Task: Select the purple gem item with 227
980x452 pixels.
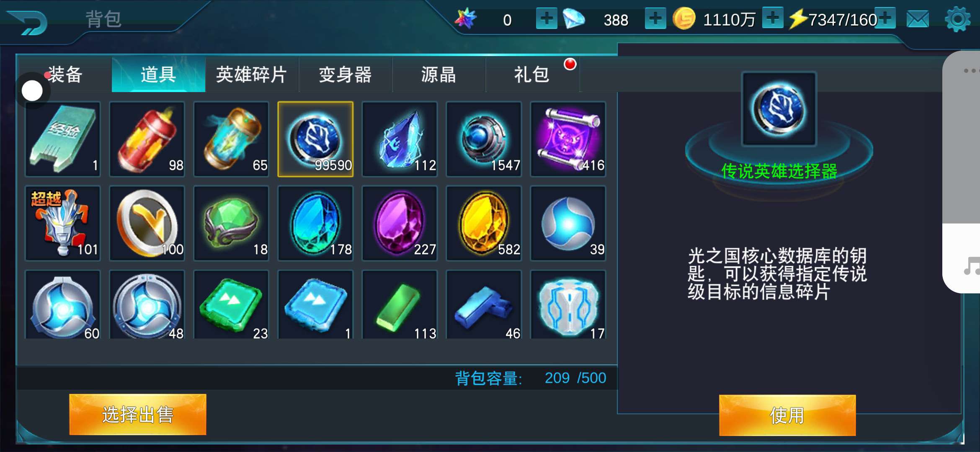Action: tap(400, 223)
